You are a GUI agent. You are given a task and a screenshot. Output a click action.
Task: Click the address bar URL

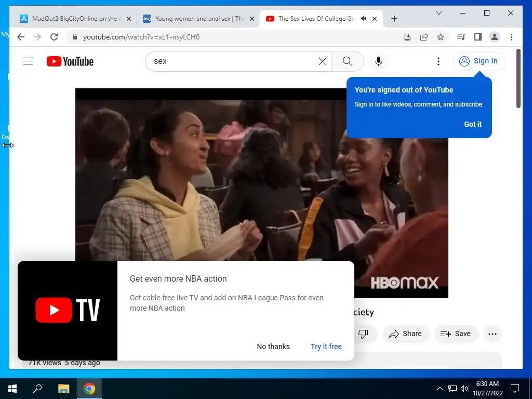click(x=141, y=37)
